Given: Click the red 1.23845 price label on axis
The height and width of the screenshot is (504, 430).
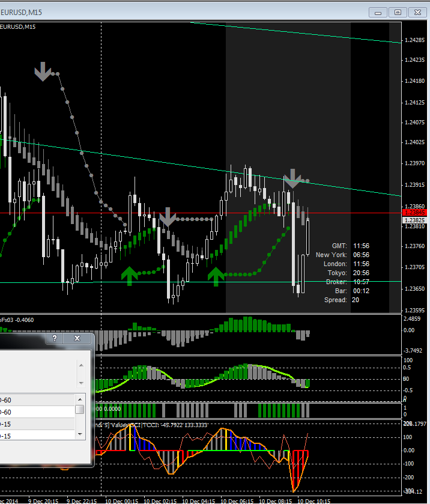Looking at the screenshot, I should pos(414,213).
